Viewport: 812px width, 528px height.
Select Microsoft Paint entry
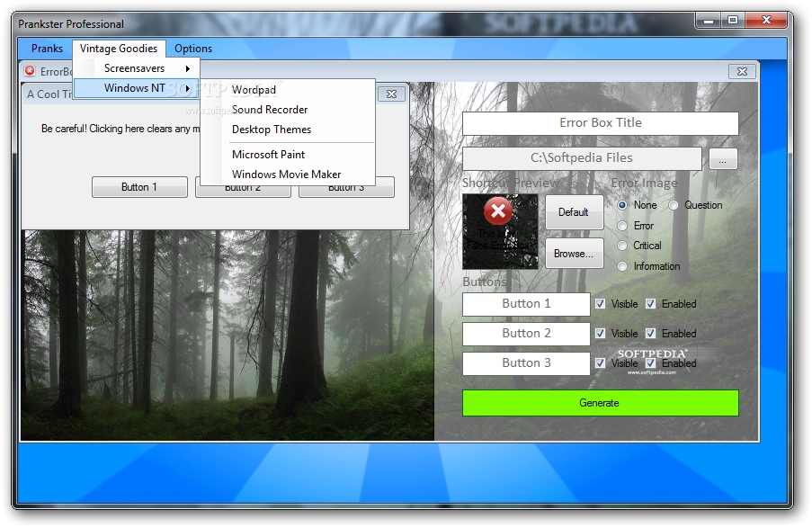[288, 155]
